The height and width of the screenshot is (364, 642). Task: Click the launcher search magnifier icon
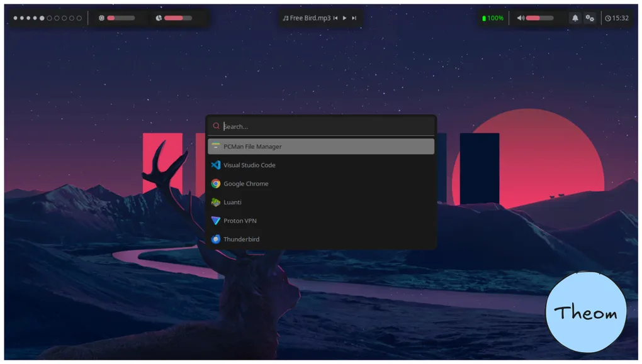pyautogui.click(x=216, y=126)
